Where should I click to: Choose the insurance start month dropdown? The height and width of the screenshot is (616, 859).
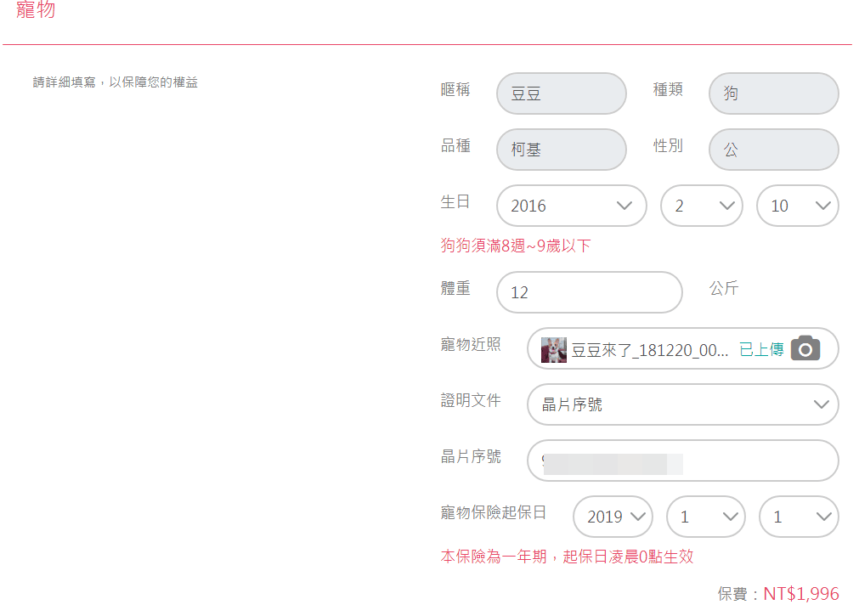click(705, 517)
